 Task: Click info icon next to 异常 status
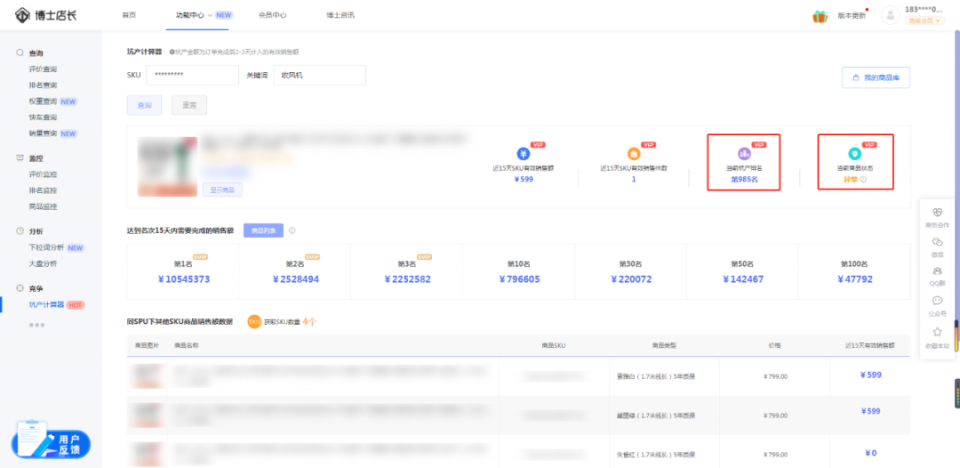pyautogui.click(x=864, y=180)
